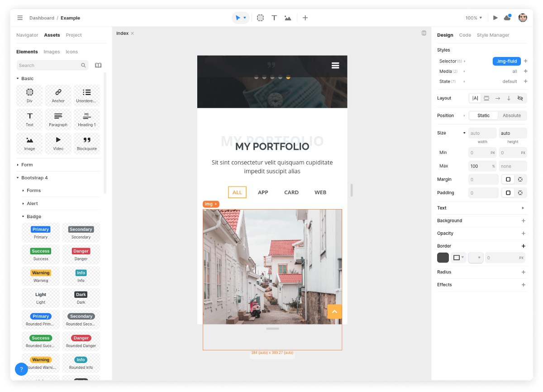Toggle the hidden layout eye icon
This screenshot has height=392, width=543.
pos(520,98)
